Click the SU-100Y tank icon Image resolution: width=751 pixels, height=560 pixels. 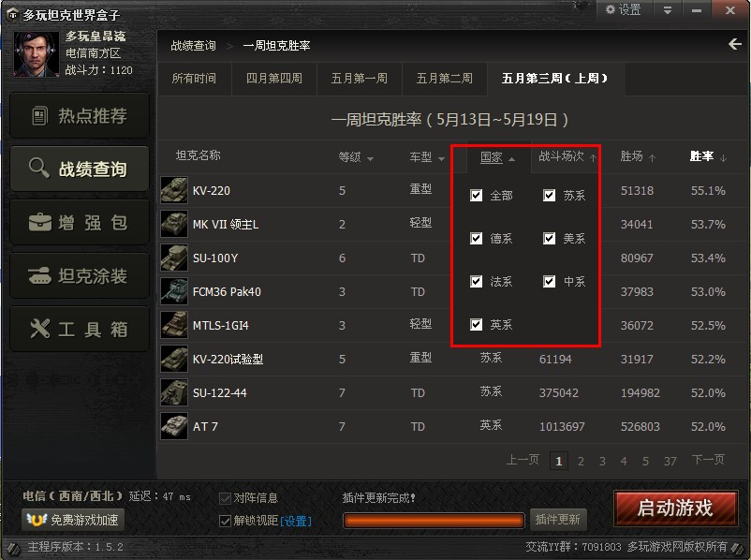(174, 258)
